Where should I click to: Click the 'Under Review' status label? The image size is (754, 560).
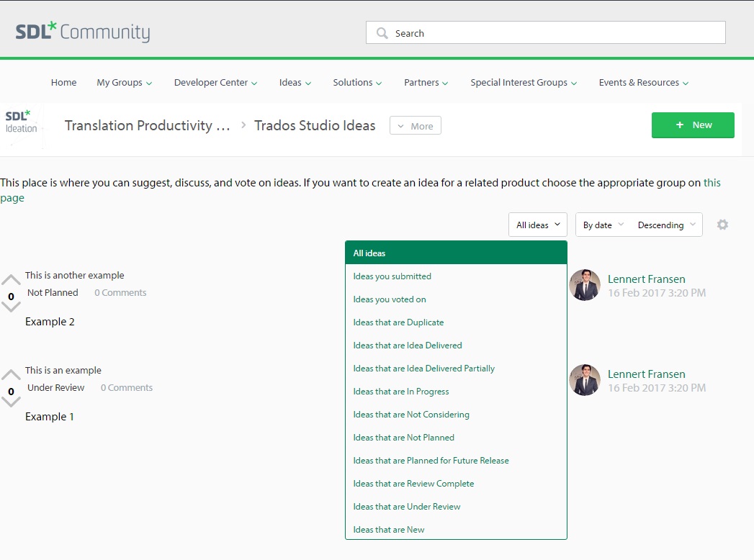[55, 387]
